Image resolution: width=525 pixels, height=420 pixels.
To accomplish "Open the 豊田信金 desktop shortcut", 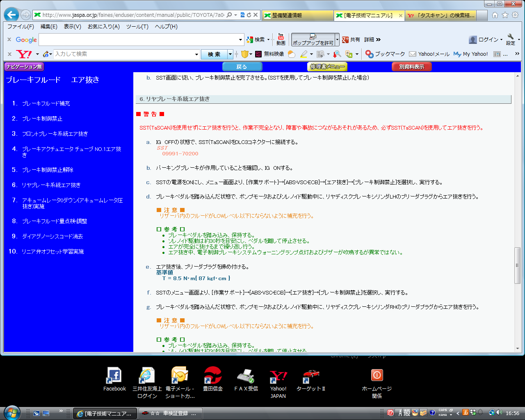I will (213, 379).
